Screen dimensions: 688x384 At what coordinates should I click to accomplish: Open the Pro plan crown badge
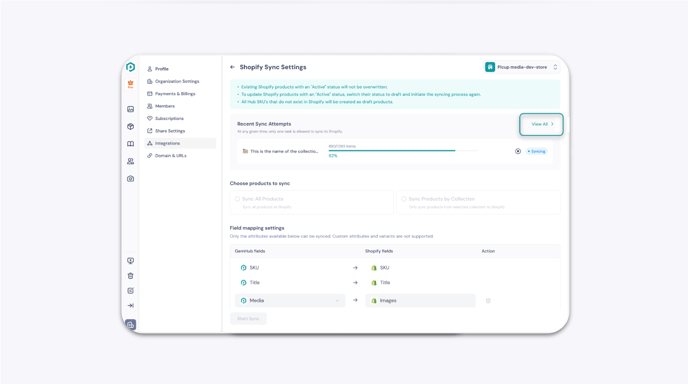(130, 84)
